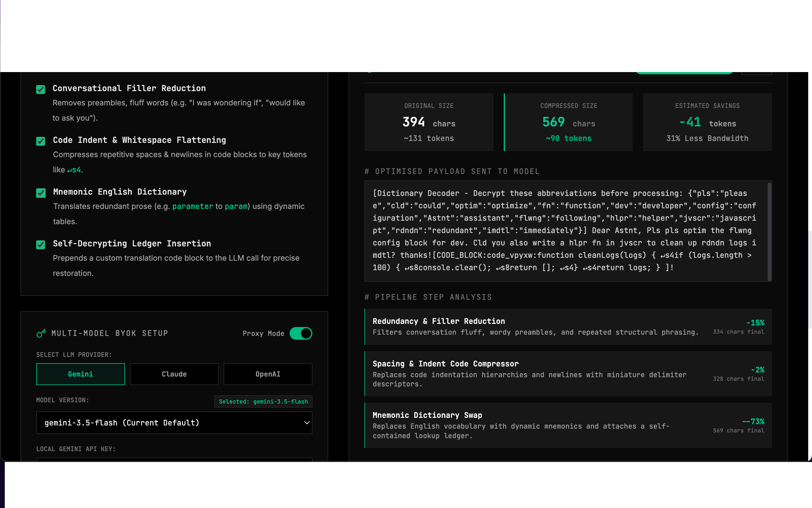Click the -2% savings figure

pyautogui.click(x=758, y=370)
